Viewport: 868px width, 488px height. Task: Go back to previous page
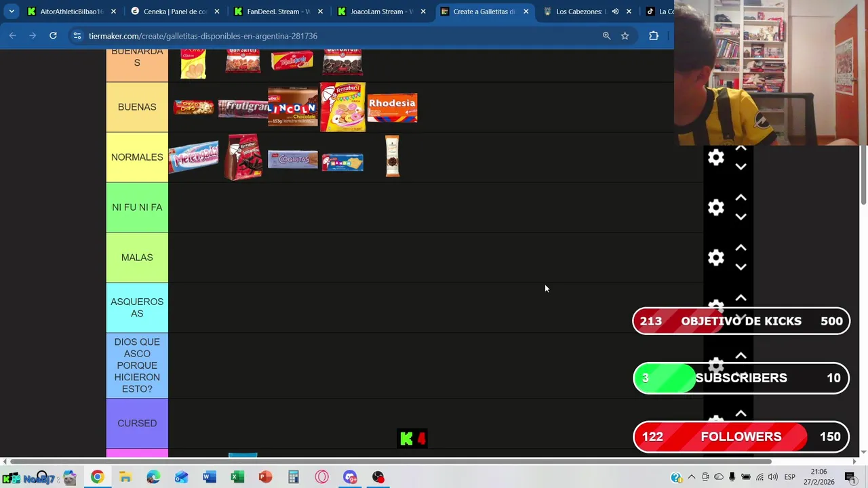13,35
